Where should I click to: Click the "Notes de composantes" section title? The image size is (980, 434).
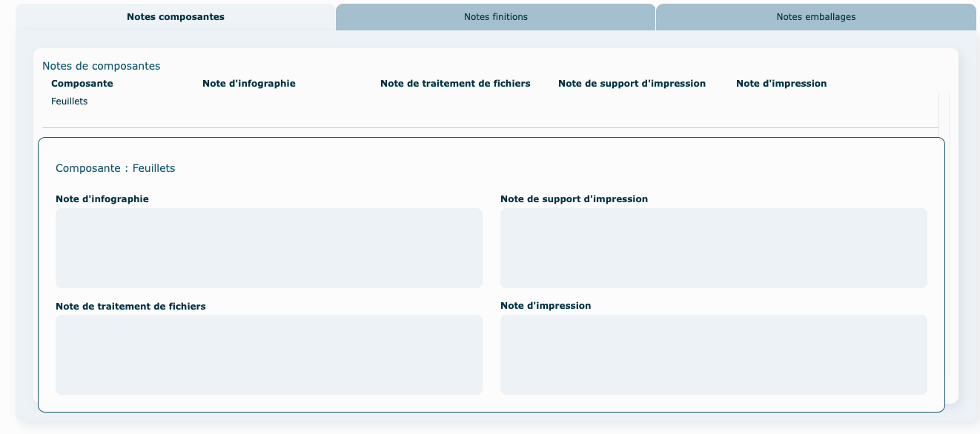coord(102,66)
